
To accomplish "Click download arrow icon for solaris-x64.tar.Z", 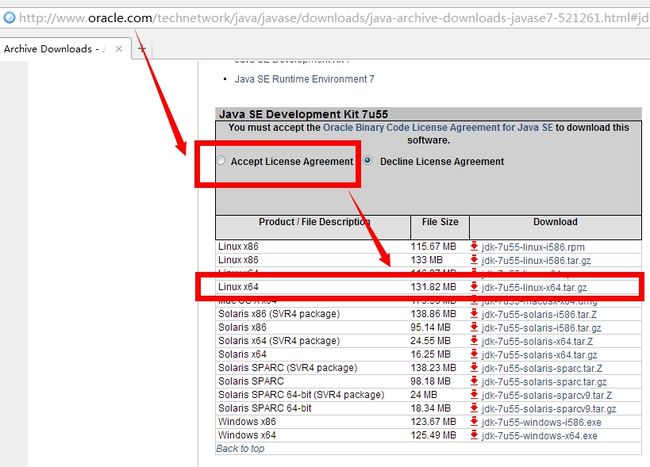I will 474,341.
